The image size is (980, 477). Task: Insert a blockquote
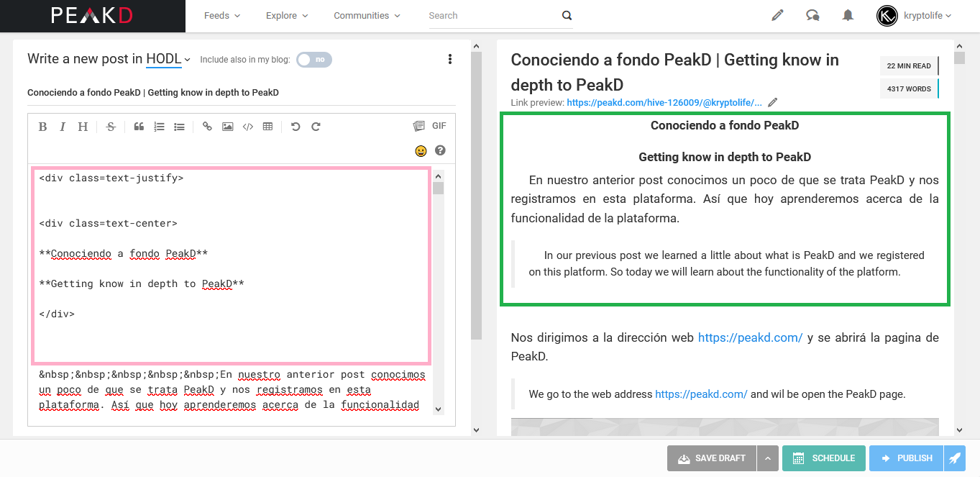tap(139, 127)
